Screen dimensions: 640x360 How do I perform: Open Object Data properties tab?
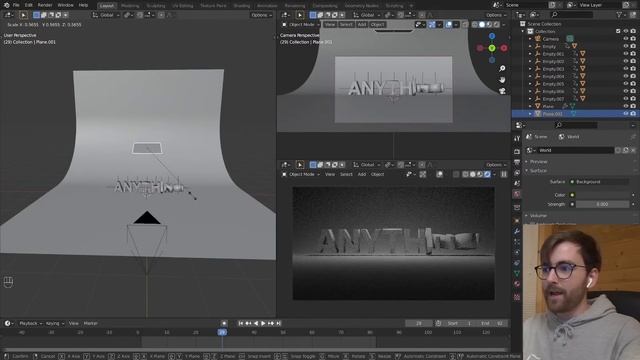(517, 273)
